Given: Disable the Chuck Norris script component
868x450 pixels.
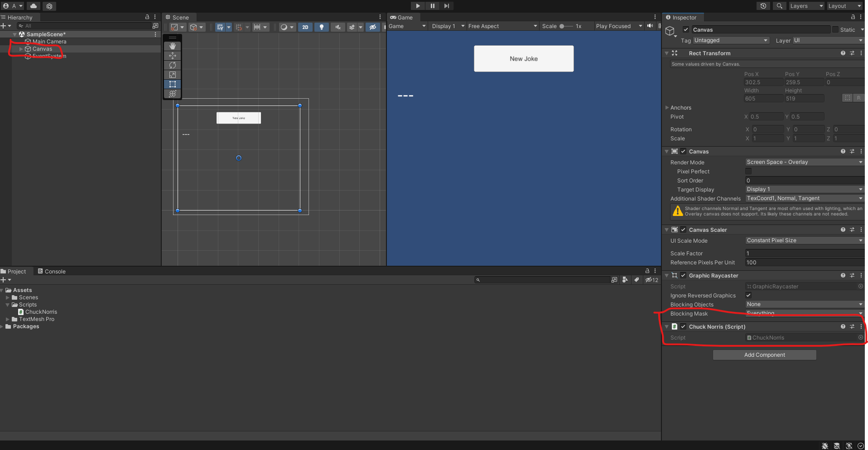Looking at the screenshot, I should (x=683, y=327).
